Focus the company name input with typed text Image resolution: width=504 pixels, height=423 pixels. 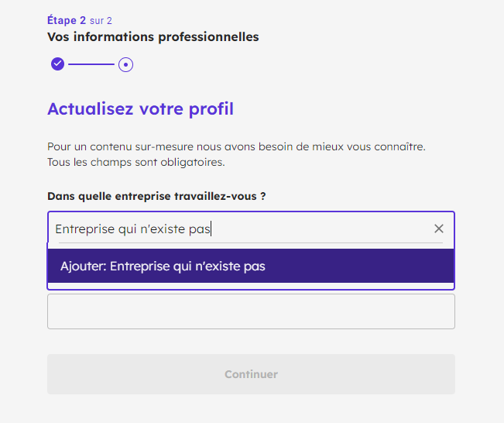245,229
